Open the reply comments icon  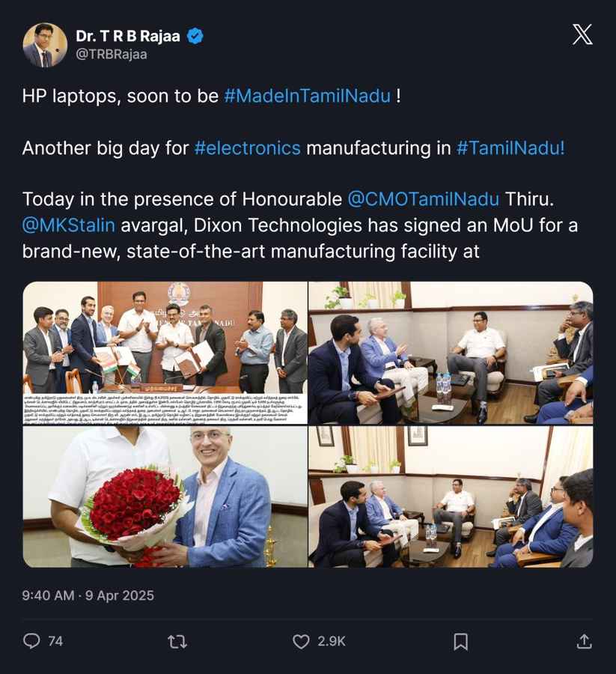[x=31, y=641]
